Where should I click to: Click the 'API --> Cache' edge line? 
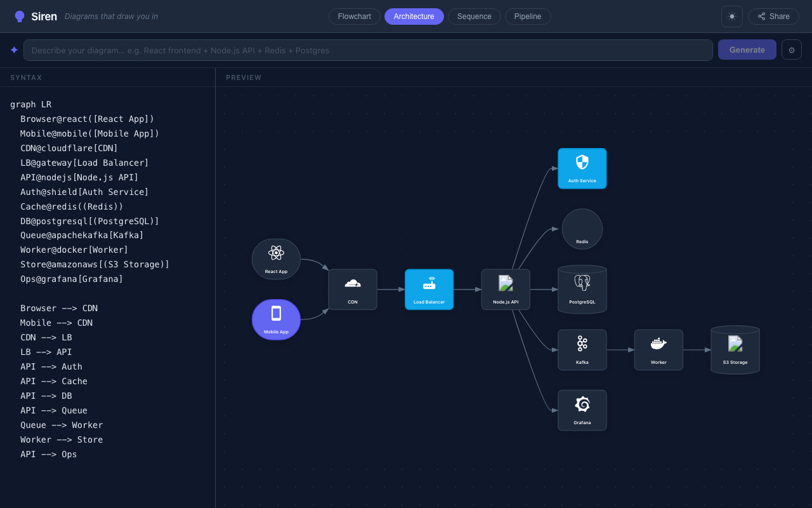pyautogui.click(x=54, y=381)
